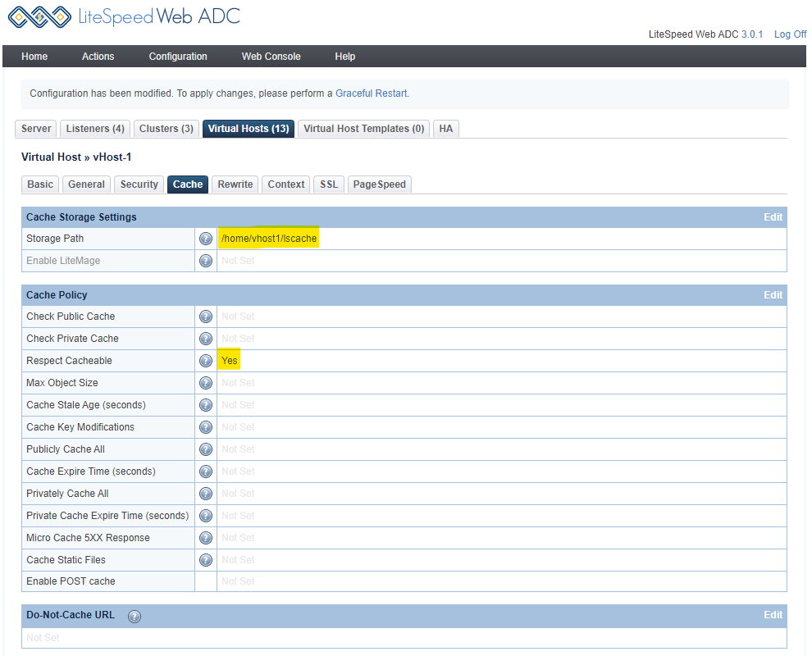Click help icon next to Storage Path
Screen dimensions: 812x656
pyautogui.click(x=206, y=239)
